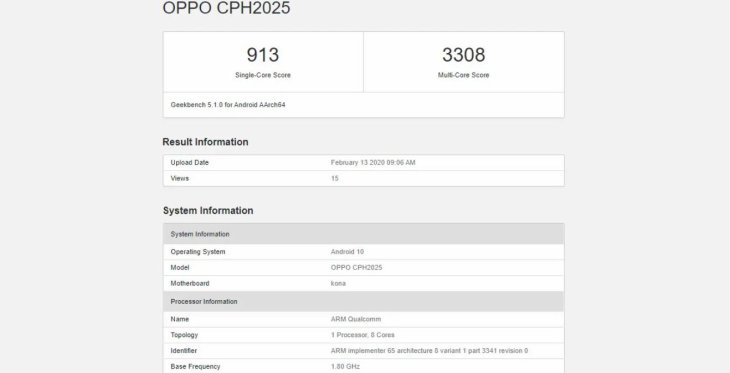Click the Motherboard label

point(190,284)
